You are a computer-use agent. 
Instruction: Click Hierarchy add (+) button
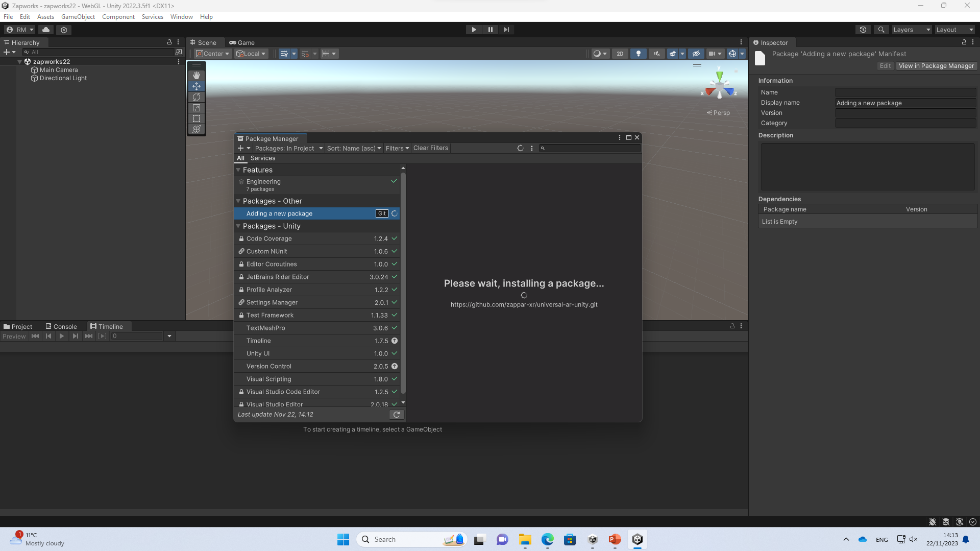point(9,52)
